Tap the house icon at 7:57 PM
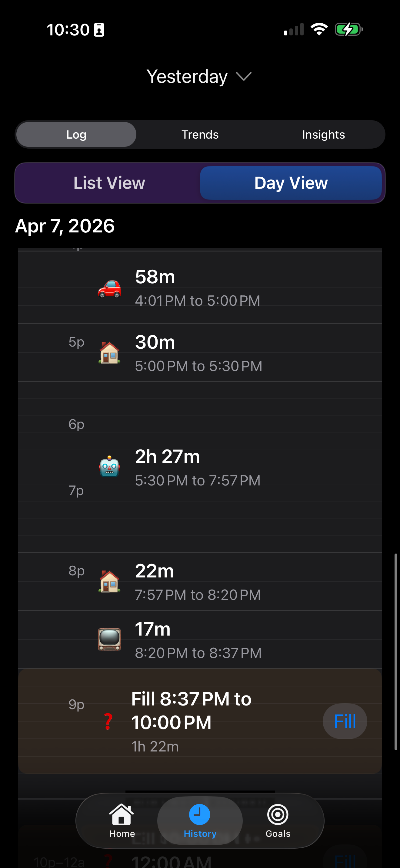 click(x=109, y=582)
